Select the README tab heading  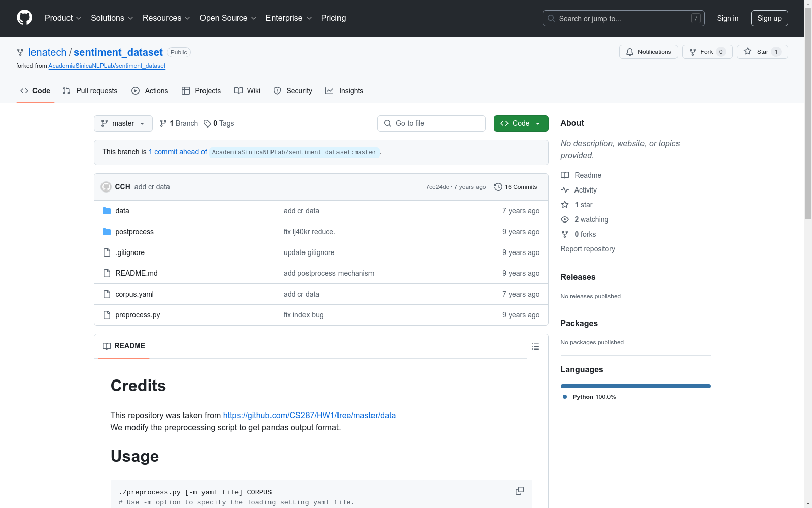(x=124, y=346)
